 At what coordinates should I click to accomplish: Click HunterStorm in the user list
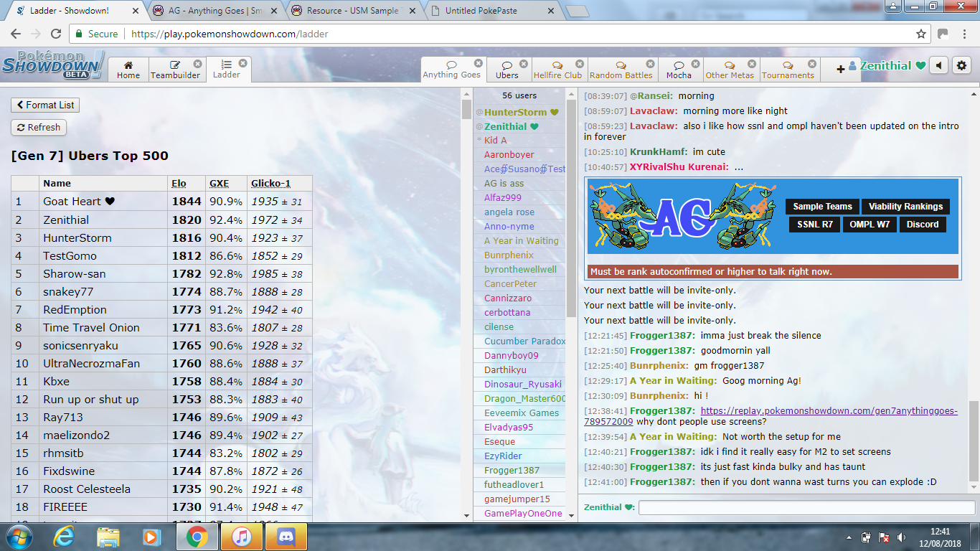[515, 112]
